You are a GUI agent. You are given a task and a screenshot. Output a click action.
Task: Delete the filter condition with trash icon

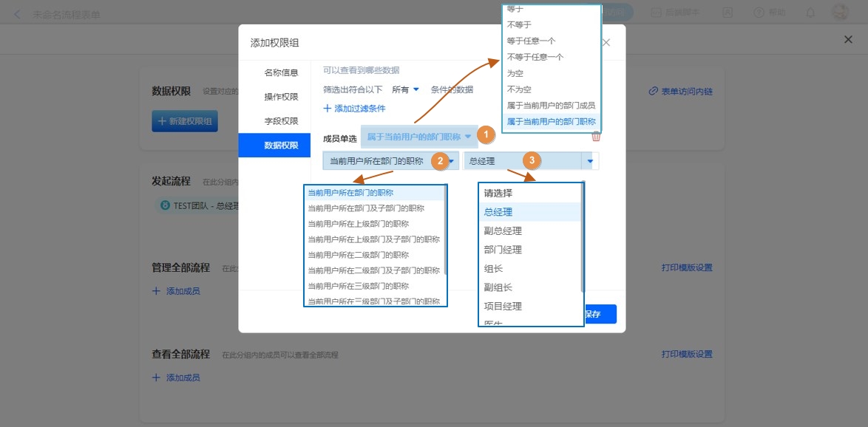point(596,136)
